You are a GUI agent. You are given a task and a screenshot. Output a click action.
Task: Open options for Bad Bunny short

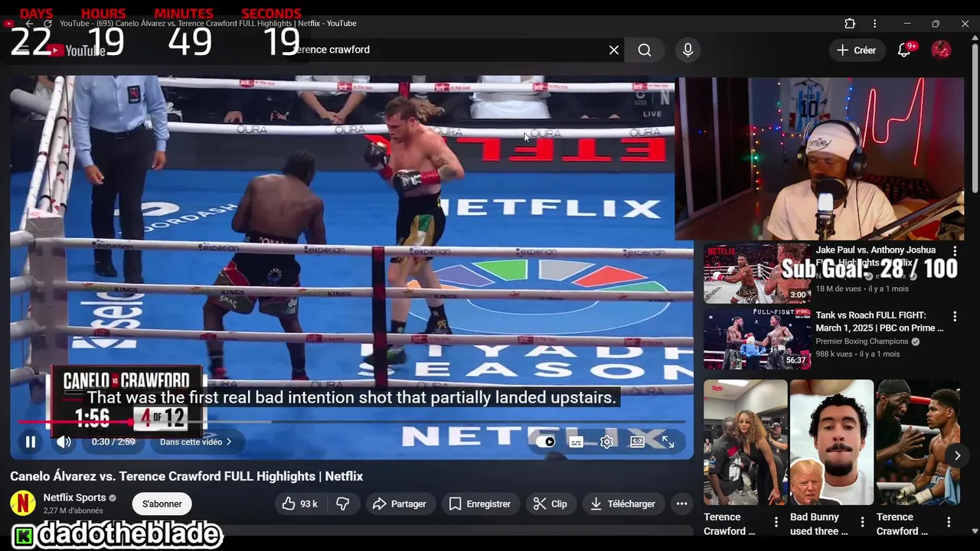pyautogui.click(x=862, y=522)
